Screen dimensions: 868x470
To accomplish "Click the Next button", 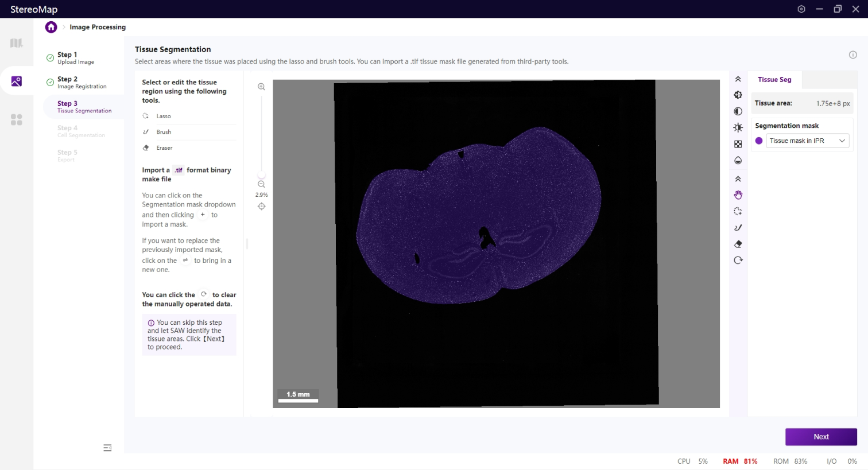I will [821, 437].
